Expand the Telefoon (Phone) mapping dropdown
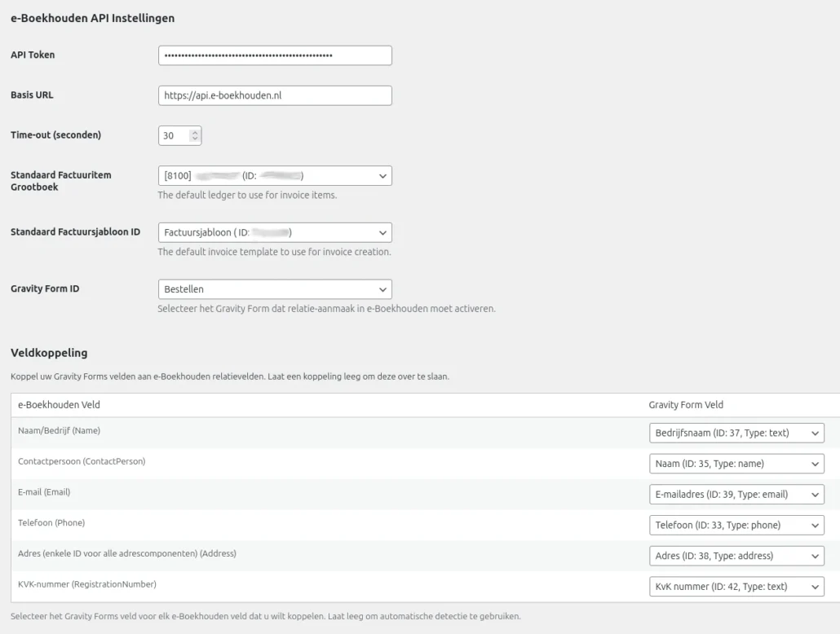 [x=736, y=526]
